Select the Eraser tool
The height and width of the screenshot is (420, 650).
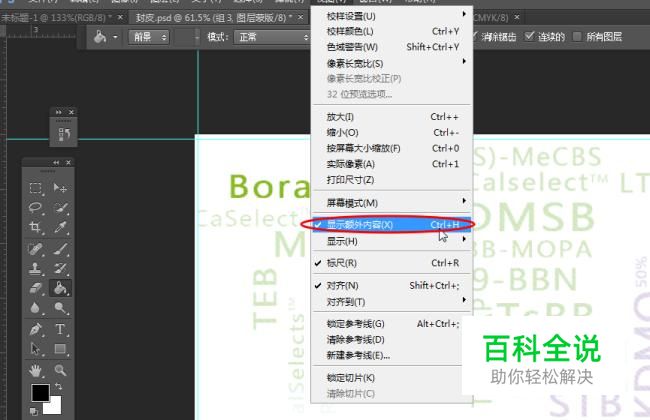point(36,288)
